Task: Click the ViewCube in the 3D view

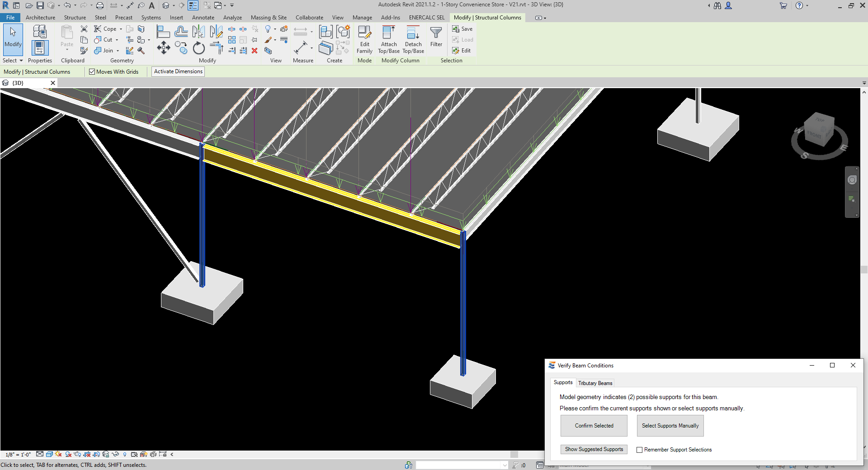Action: click(x=819, y=132)
